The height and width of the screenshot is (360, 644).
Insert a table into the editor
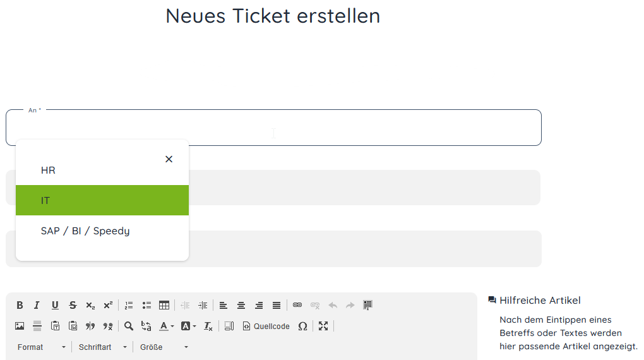coord(164,305)
